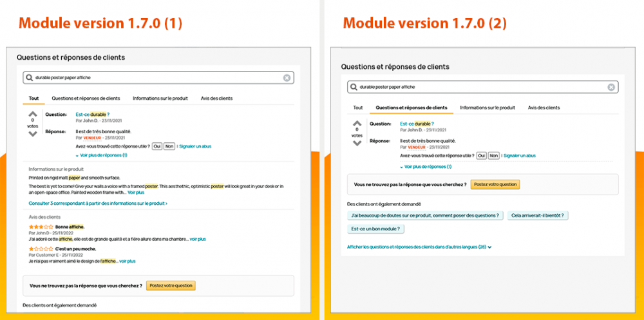Mark answer unhelpful with Non in left panel
Screen dimensions: 644x320
[169, 146]
